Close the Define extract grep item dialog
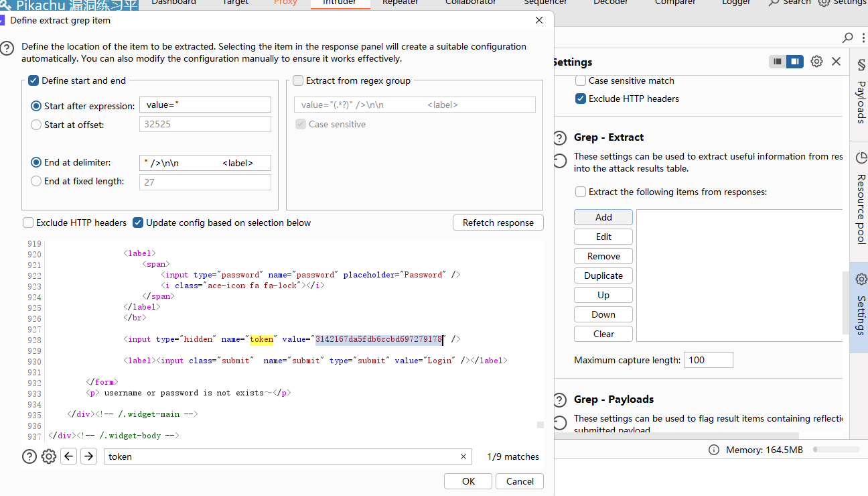The image size is (868, 496). (539, 20)
